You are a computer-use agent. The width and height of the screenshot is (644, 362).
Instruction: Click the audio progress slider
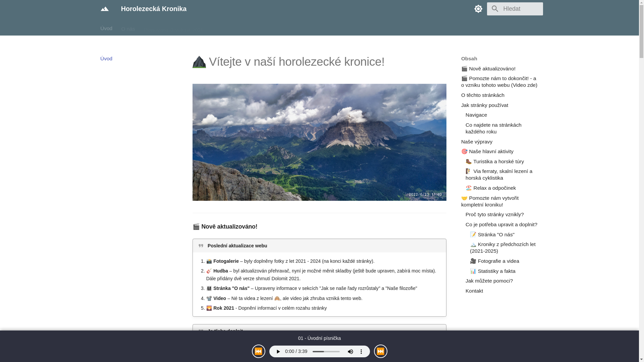[326, 352]
